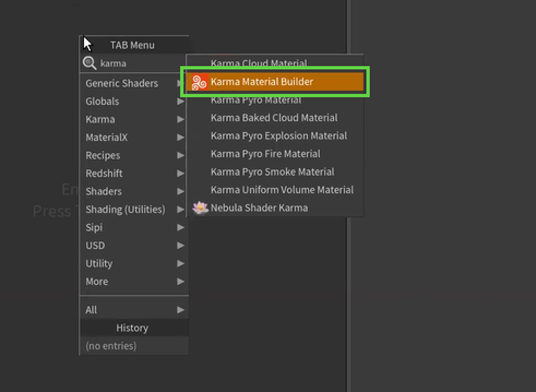Image resolution: width=536 pixels, height=392 pixels.
Task: Expand the Redshift submenu
Action: (105, 173)
